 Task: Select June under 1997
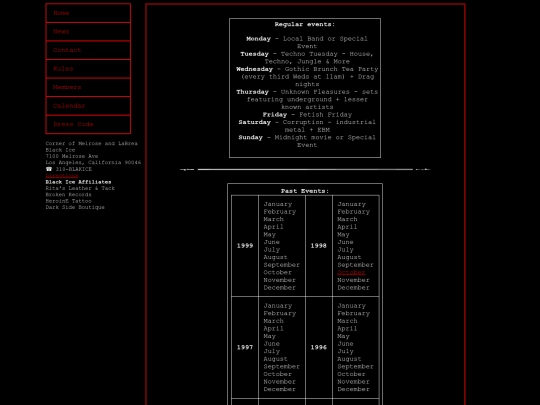(x=271, y=344)
